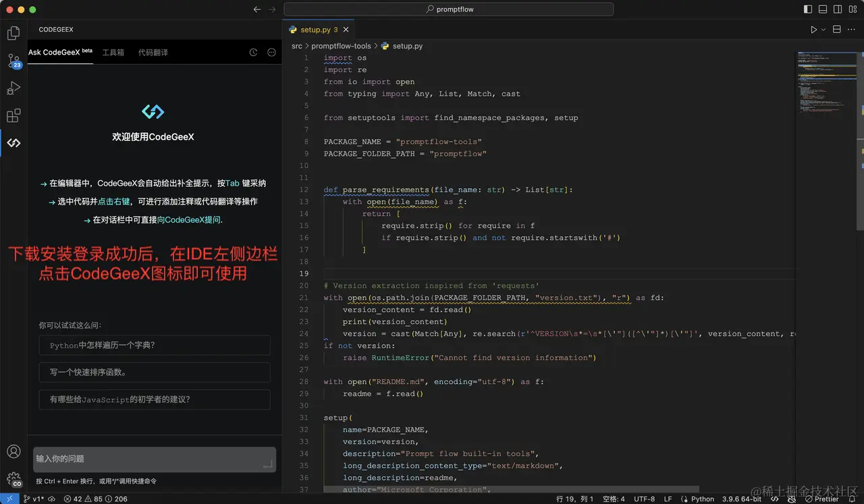Run the Python file with play button
The height and width of the screenshot is (504, 864).
tap(813, 30)
